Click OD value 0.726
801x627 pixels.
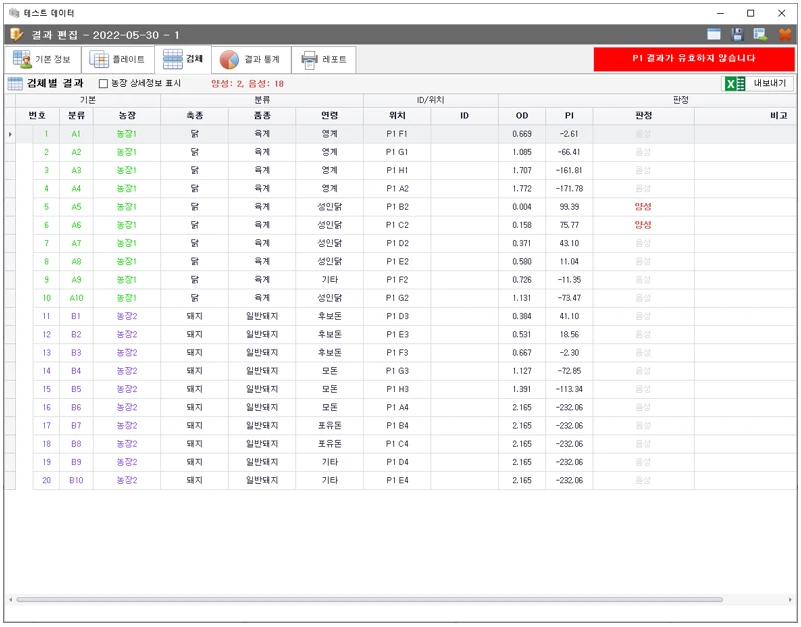522,280
